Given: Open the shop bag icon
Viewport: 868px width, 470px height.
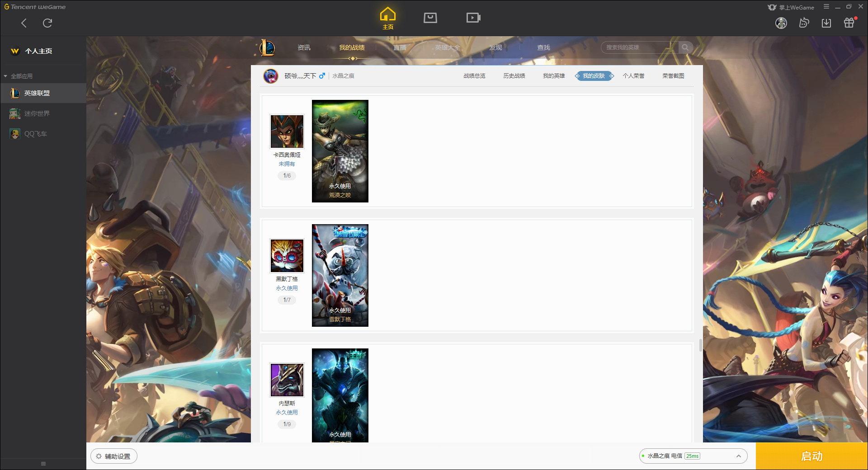Looking at the screenshot, I should point(430,18).
